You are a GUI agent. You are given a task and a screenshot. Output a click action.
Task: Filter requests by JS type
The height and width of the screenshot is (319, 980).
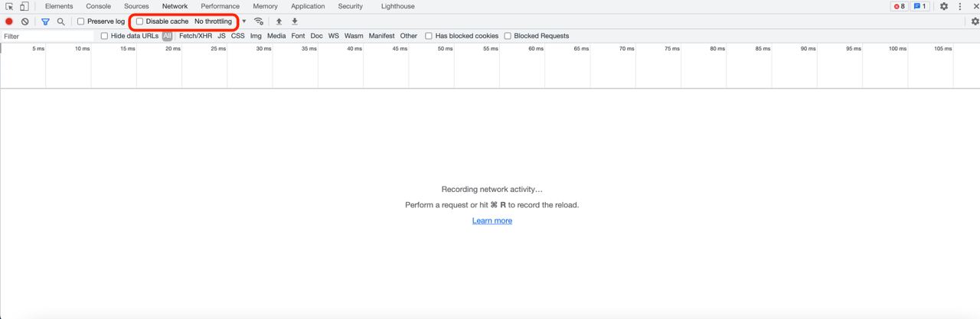coord(221,36)
